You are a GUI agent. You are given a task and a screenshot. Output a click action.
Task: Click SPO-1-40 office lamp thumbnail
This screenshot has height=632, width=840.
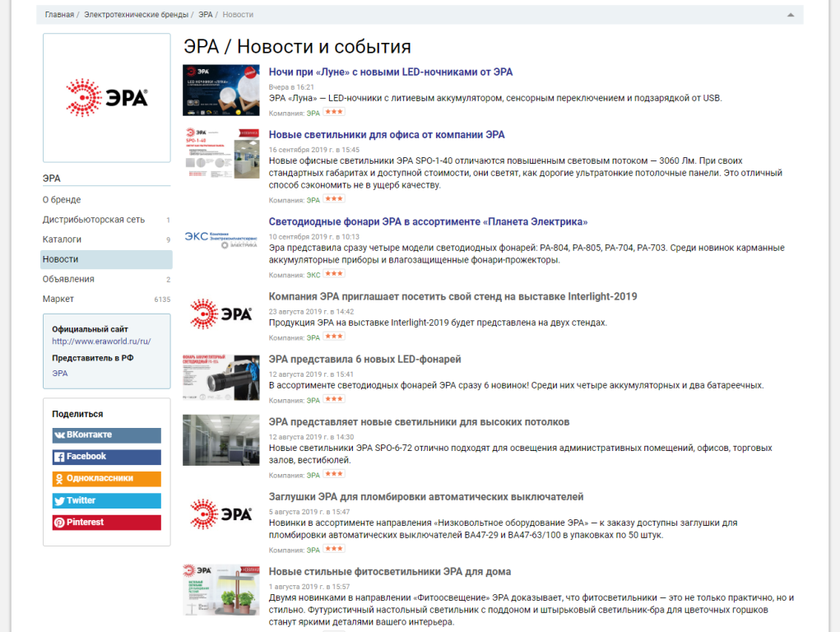pyautogui.click(x=220, y=153)
